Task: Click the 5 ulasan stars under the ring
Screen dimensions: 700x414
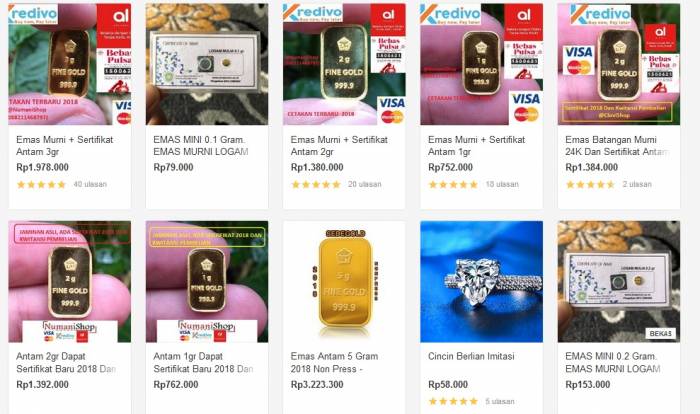Action: point(453,401)
